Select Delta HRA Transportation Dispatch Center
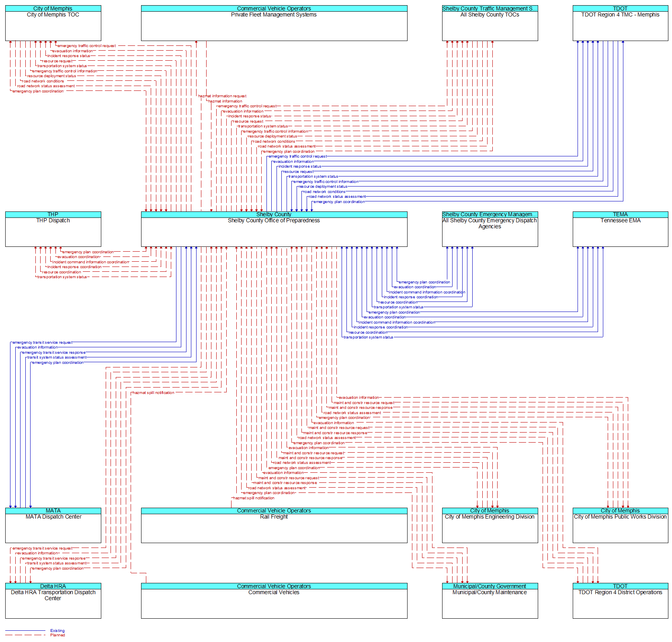Screen dimensions: 672x642 click(x=53, y=601)
